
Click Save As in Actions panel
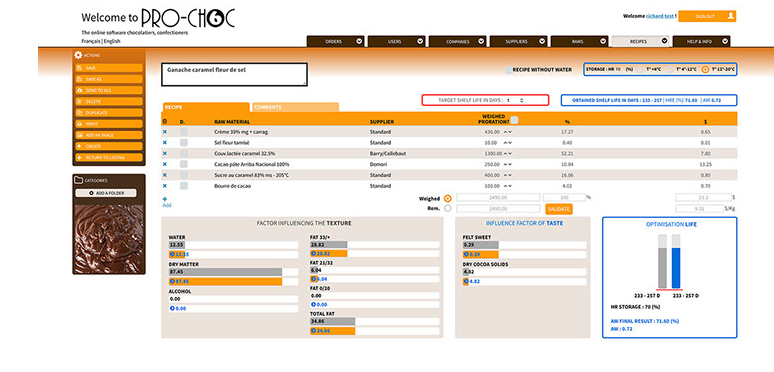click(x=109, y=79)
